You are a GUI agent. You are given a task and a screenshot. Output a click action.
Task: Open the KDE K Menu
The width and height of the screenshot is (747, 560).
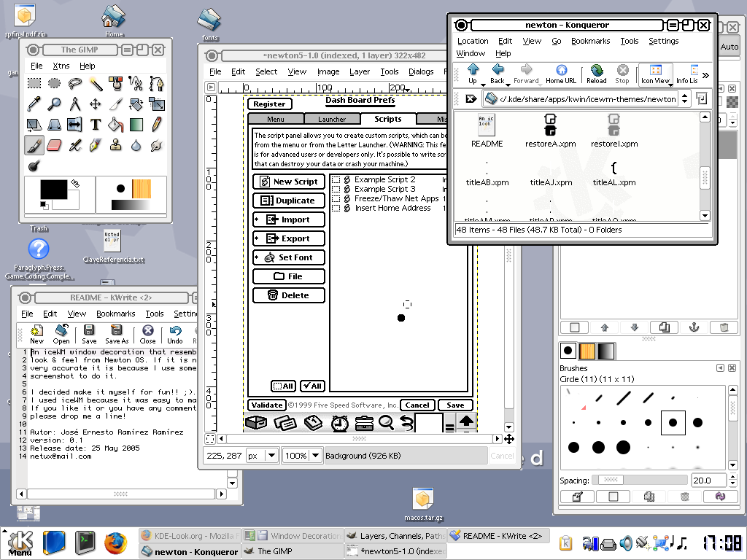pos(20,543)
